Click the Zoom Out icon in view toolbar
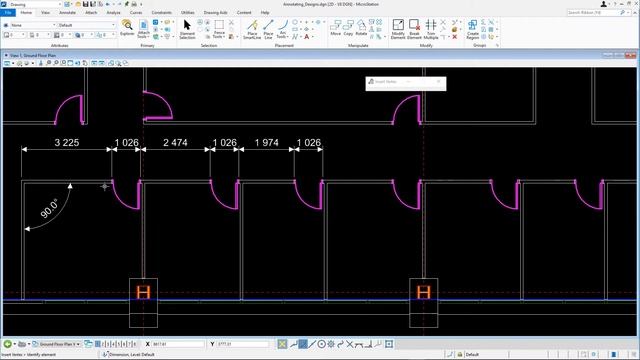The width and height of the screenshot is (640, 360). pyautogui.click(x=56, y=63)
